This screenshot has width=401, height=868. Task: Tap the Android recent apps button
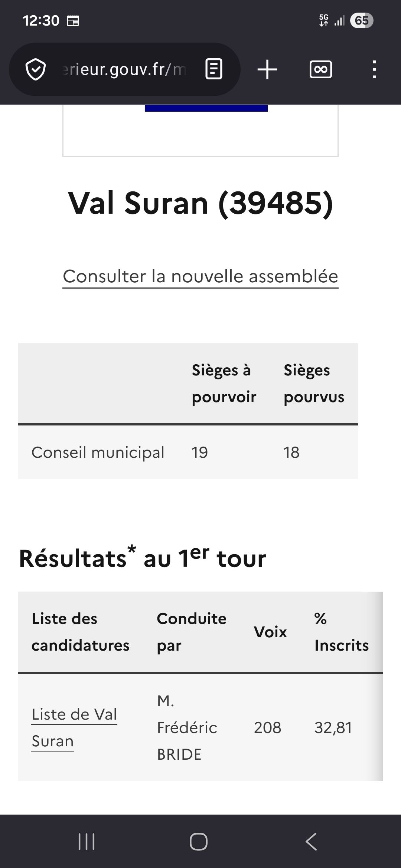click(87, 841)
